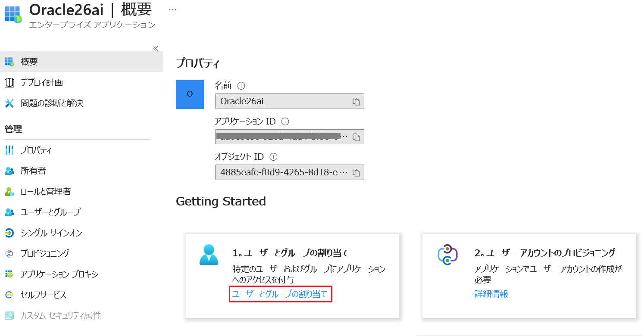Click the 管理 section label
This screenshot has width=644, height=336.
pos(13,129)
